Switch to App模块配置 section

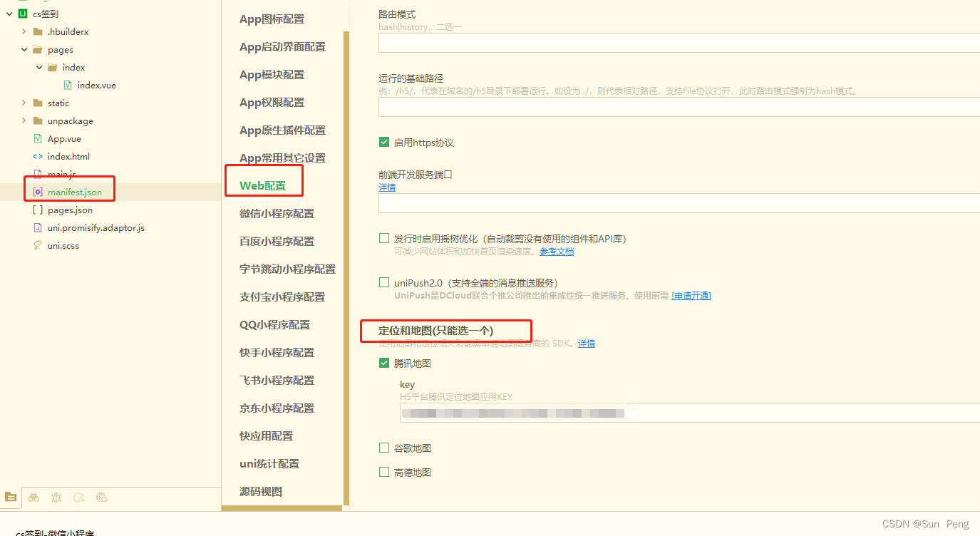tap(272, 75)
